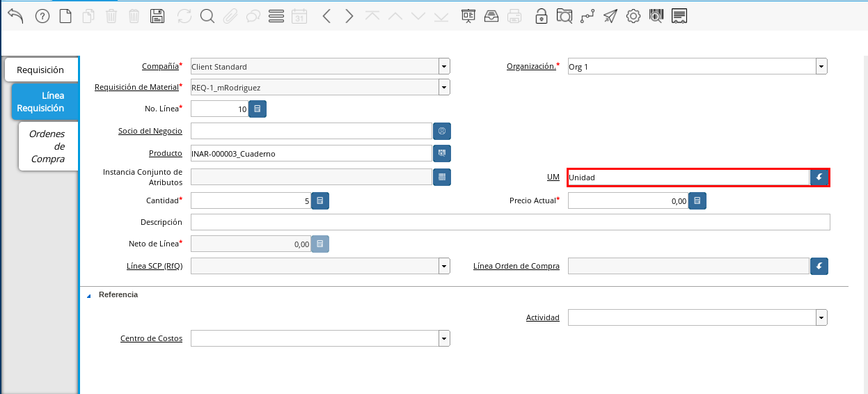Click the undo changes arrow icon
This screenshot has width=868, height=394.
(x=15, y=16)
